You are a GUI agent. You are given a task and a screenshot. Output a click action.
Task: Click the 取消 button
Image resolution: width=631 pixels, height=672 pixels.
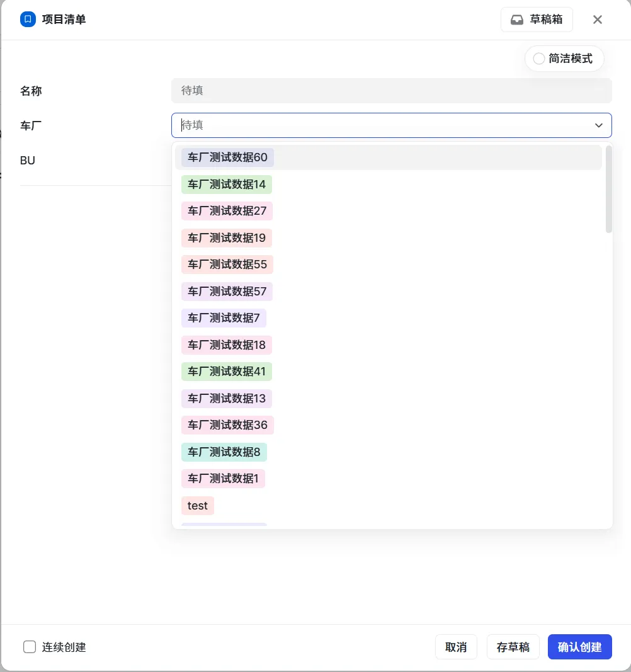tap(456, 647)
